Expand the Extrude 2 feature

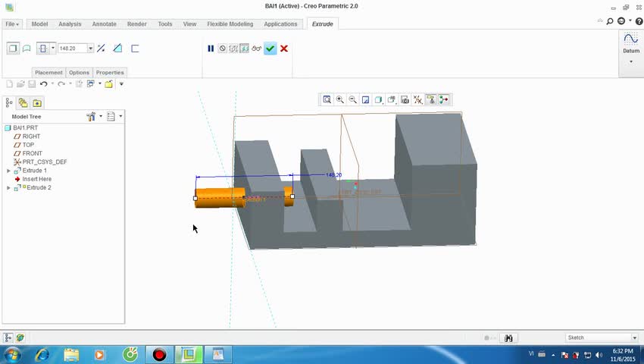tap(8, 187)
